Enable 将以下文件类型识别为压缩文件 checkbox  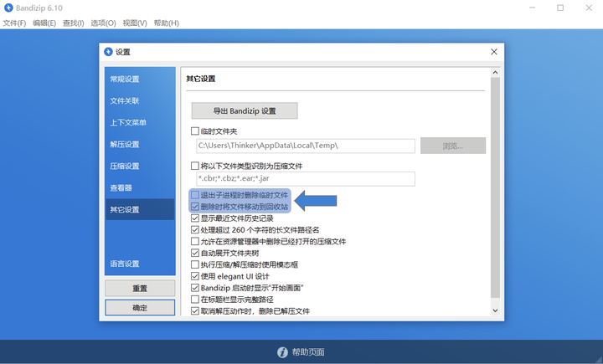click(195, 166)
